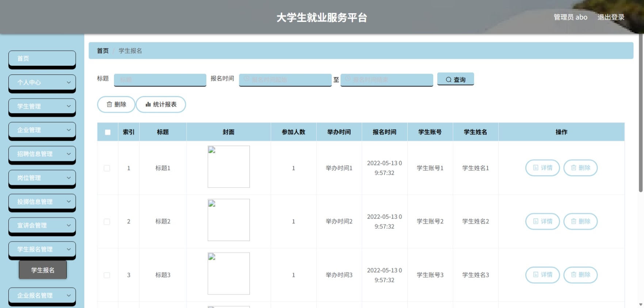Screen dimensions: 644x308
Task: Collapse the 学生报名管理 sidebar menu
Action: click(x=42, y=249)
